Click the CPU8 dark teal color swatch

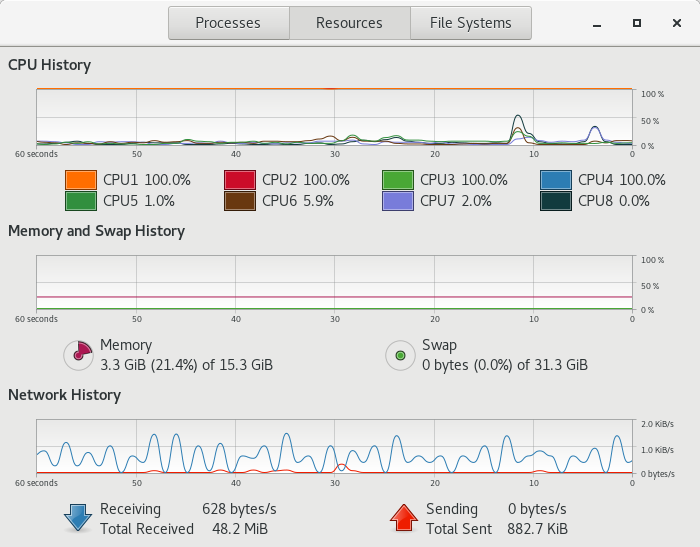(x=556, y=201)
